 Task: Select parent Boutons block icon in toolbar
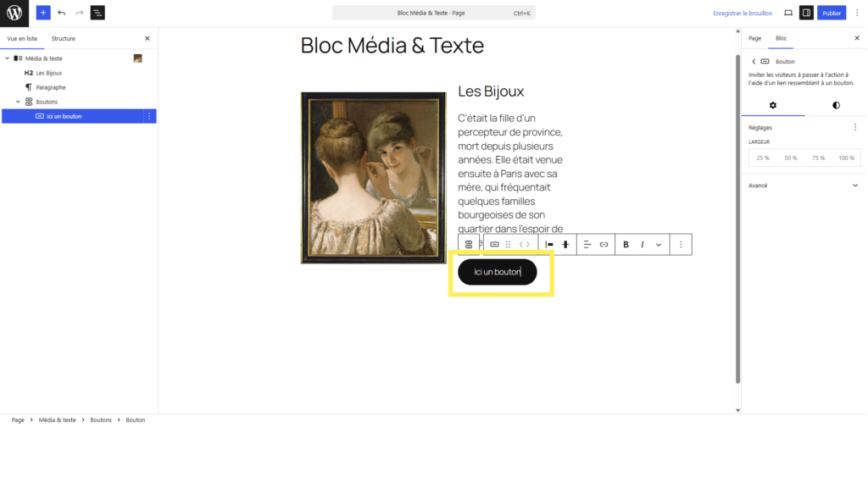[469, 245]
